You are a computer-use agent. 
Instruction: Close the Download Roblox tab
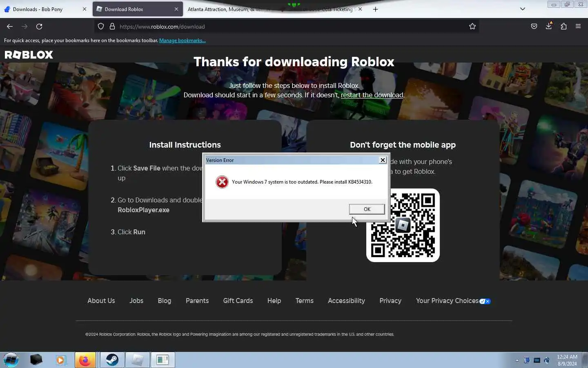[x=176, y=9]
